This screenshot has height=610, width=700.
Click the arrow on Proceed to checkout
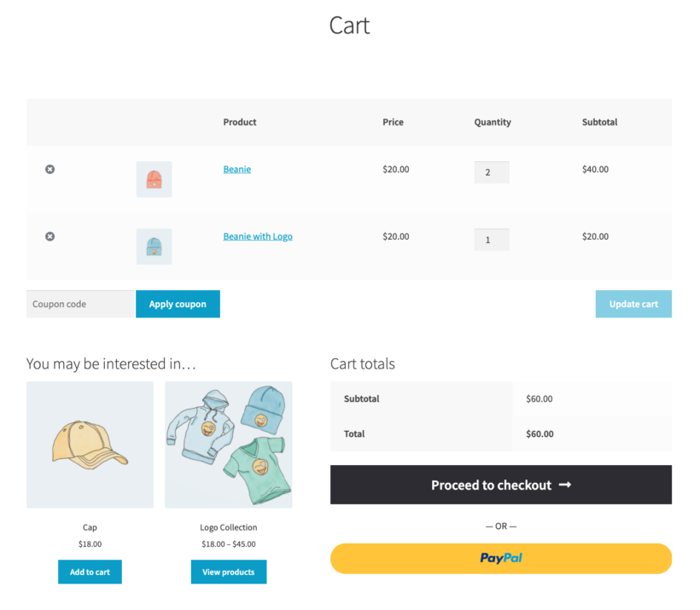point(565,485)
